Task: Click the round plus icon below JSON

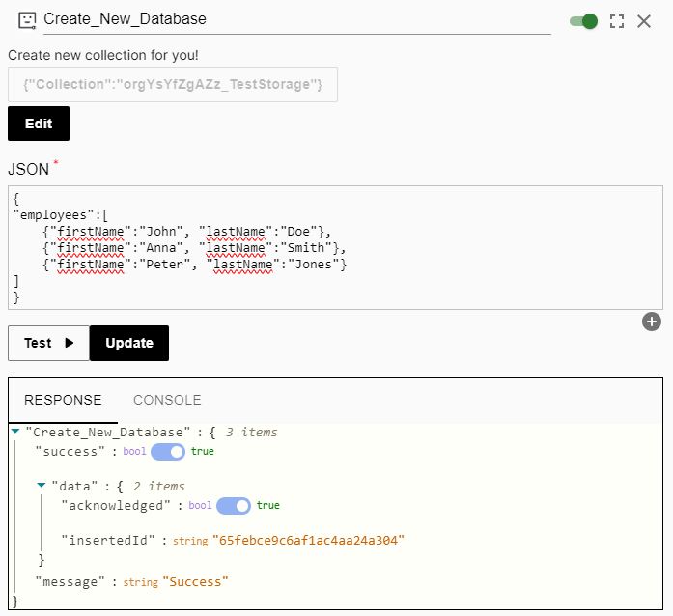Action: tap(652, 322)
